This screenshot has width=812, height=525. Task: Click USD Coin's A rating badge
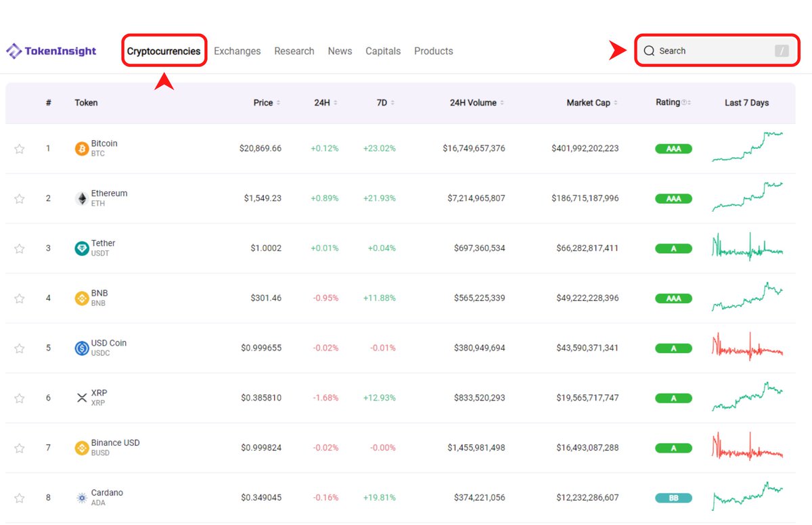[x=673, y=348]
